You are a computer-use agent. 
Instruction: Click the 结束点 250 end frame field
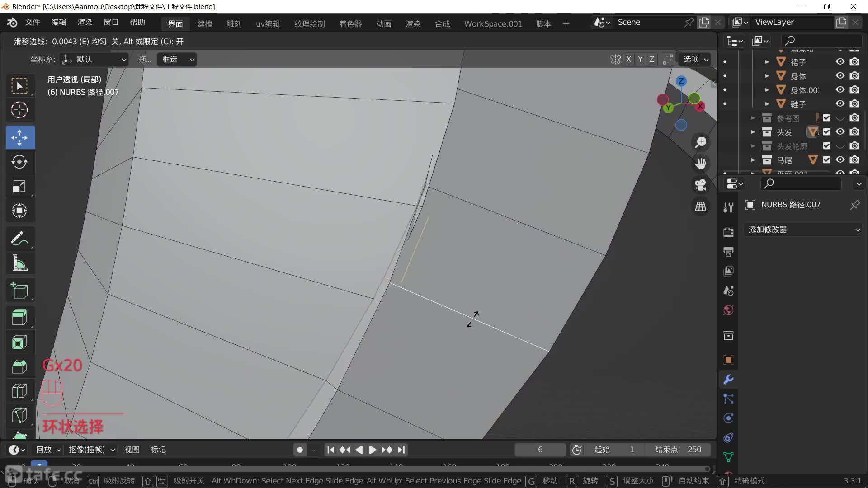678,450
